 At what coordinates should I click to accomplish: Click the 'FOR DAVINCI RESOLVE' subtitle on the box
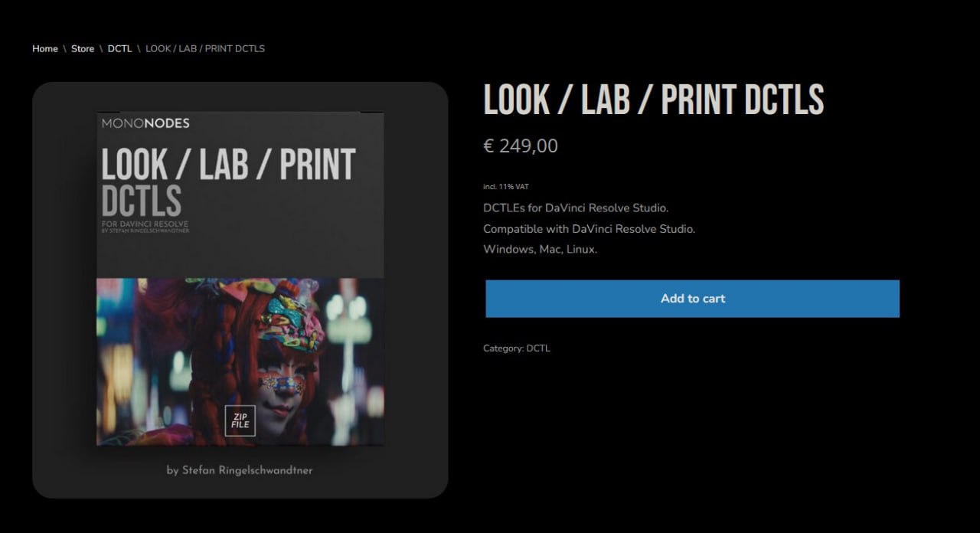click(x=145, y=224)
